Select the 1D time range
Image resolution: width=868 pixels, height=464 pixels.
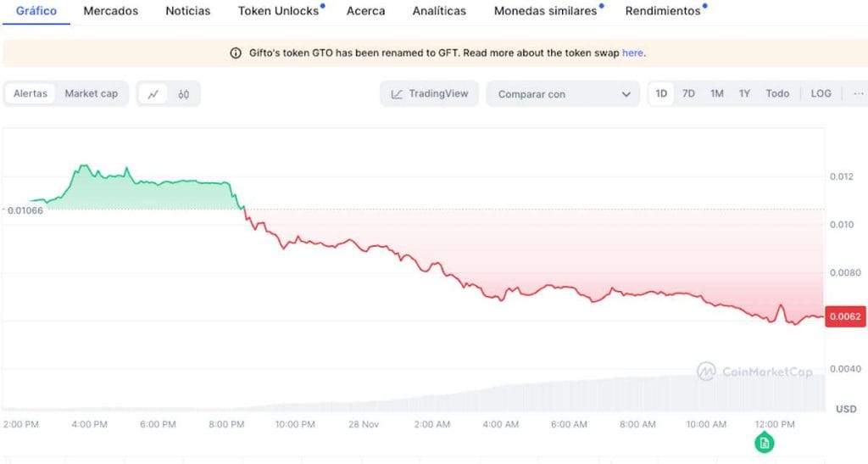pyautogui.click(x=661, y=93)
